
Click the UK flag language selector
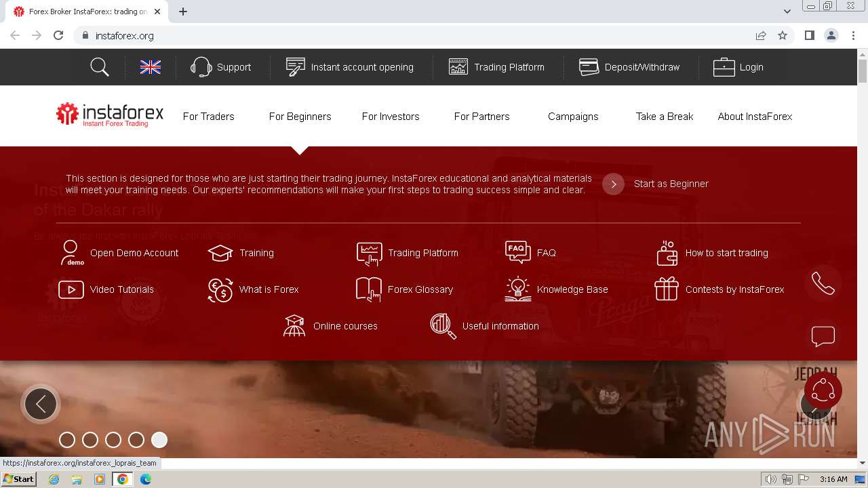click(151, 67)
